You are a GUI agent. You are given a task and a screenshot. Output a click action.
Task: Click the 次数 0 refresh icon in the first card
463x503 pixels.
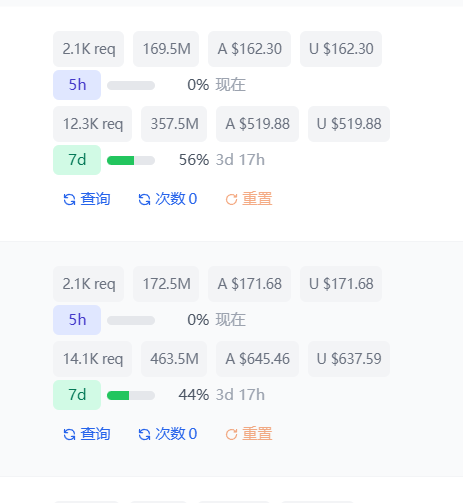click(144, 200)
